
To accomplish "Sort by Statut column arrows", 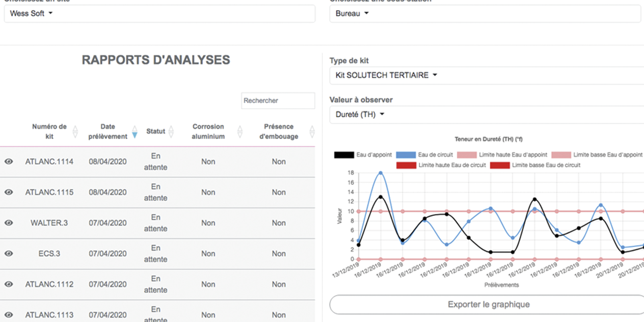I will click(171, 132).
